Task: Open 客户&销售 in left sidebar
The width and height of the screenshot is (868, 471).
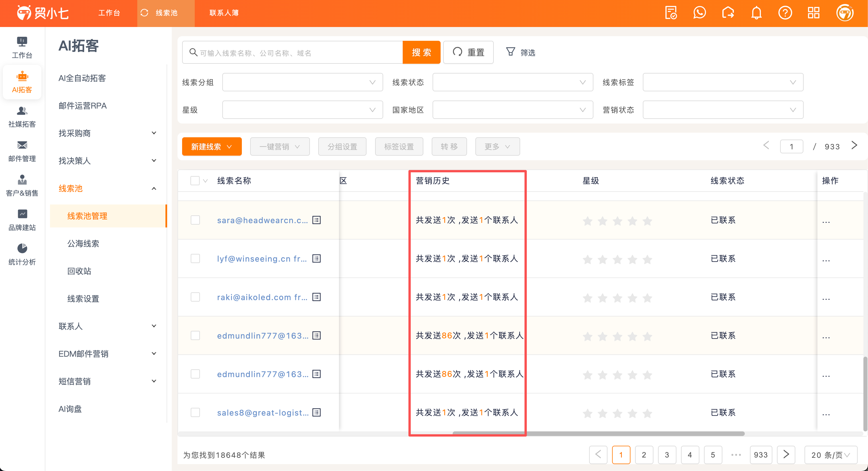Action: click(x=22, y=185)
